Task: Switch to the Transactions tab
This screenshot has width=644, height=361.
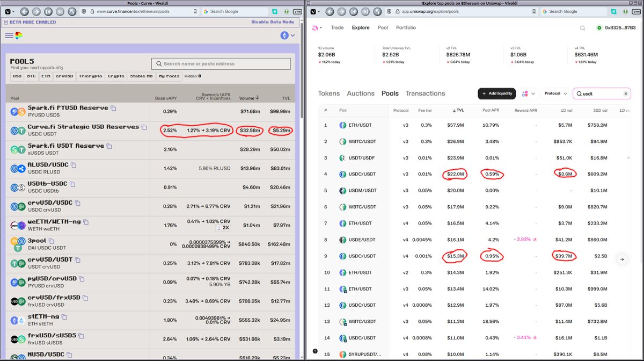Action: point(426,93)
